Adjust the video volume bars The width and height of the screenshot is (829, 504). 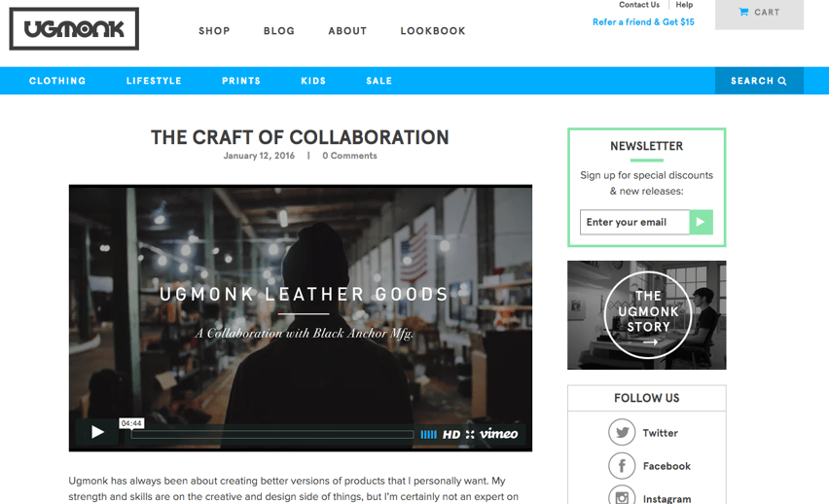tap(428, 435)
